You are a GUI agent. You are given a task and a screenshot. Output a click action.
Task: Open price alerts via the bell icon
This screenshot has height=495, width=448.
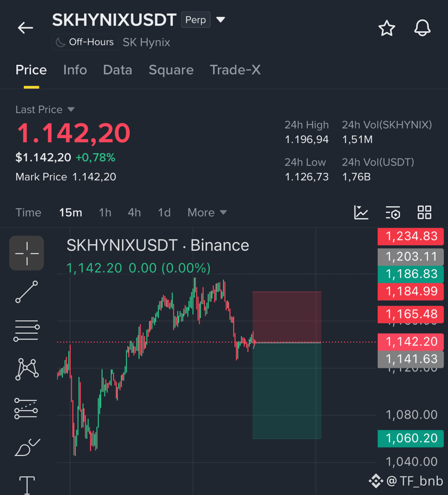422,28
